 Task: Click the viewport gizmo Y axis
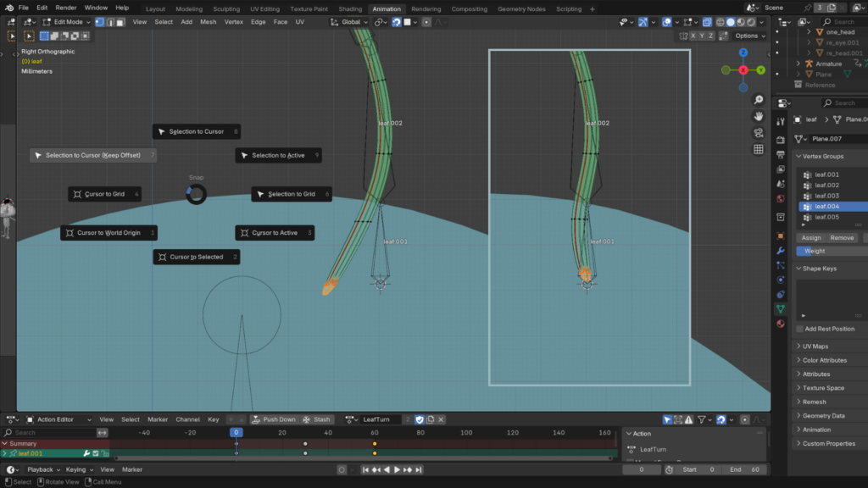(x=761, y=70)
